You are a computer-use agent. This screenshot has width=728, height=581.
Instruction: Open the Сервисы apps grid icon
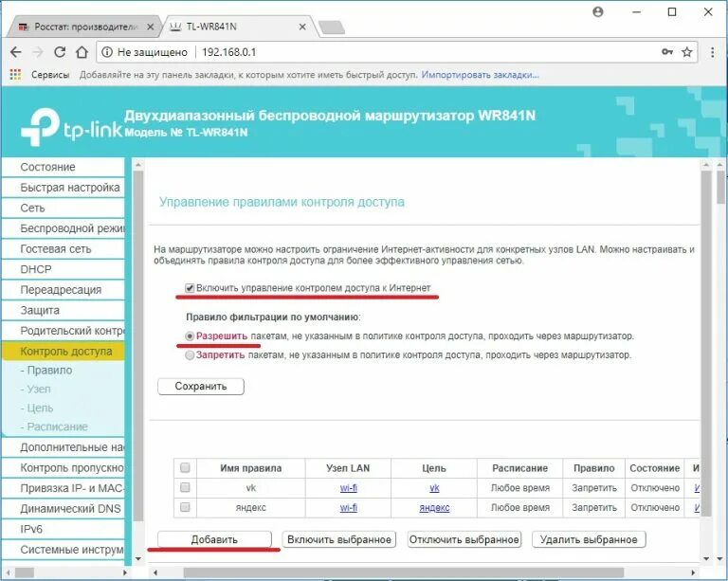(15, 75)
